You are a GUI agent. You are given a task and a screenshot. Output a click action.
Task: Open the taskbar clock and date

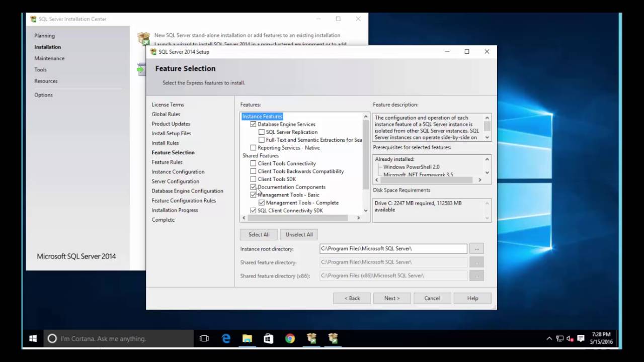(601, 338)
